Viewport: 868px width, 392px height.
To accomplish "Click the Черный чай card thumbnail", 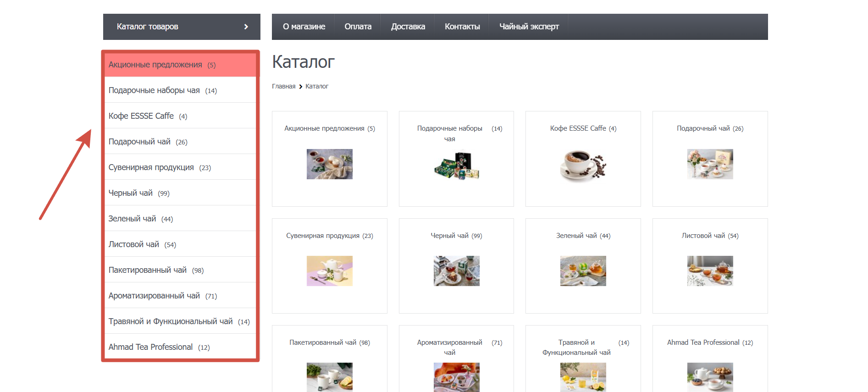I will (x=457, y=271).
